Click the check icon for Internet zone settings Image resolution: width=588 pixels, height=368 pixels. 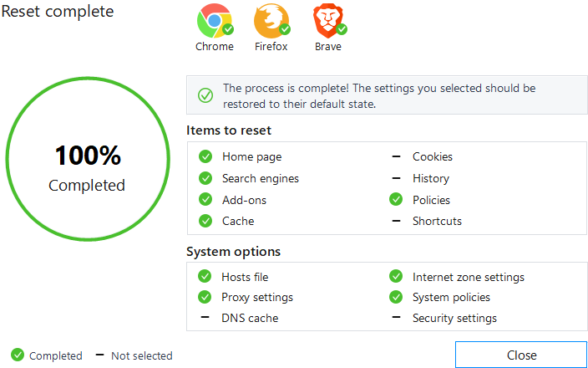click(396, 276)
